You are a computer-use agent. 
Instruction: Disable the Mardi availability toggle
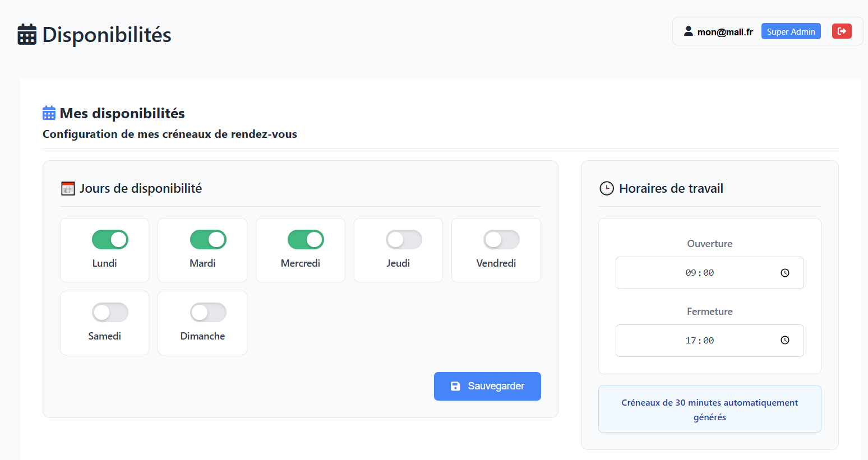(208, 240)
